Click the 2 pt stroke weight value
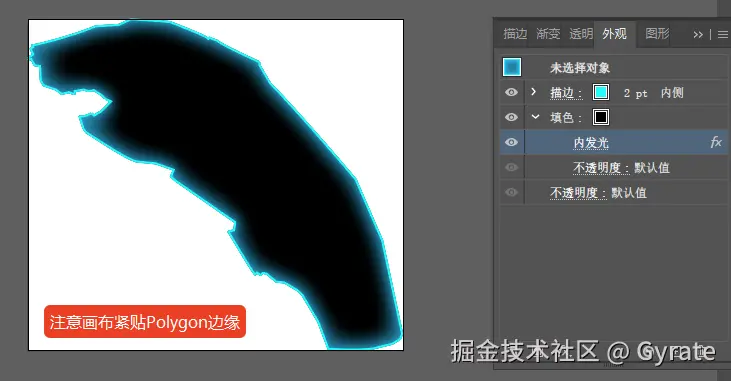Screen dimensions: 731x381 pos(636,93)
